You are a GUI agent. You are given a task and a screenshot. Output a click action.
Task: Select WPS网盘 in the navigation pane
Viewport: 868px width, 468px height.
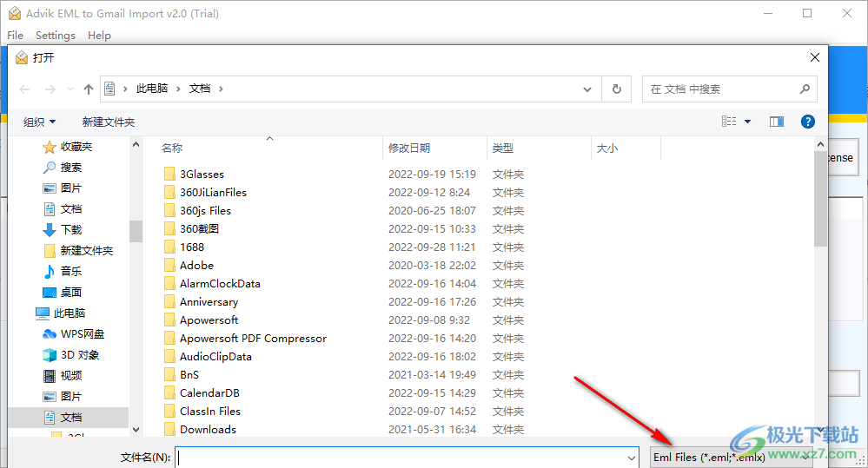pyautogui.click(x=73, y=334)
